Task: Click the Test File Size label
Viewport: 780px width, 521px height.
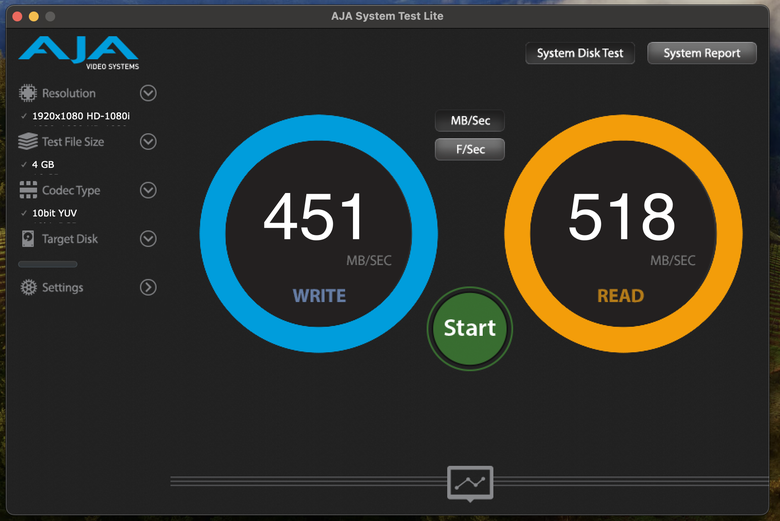Action: pyautogui.click(x=73, y=142)
